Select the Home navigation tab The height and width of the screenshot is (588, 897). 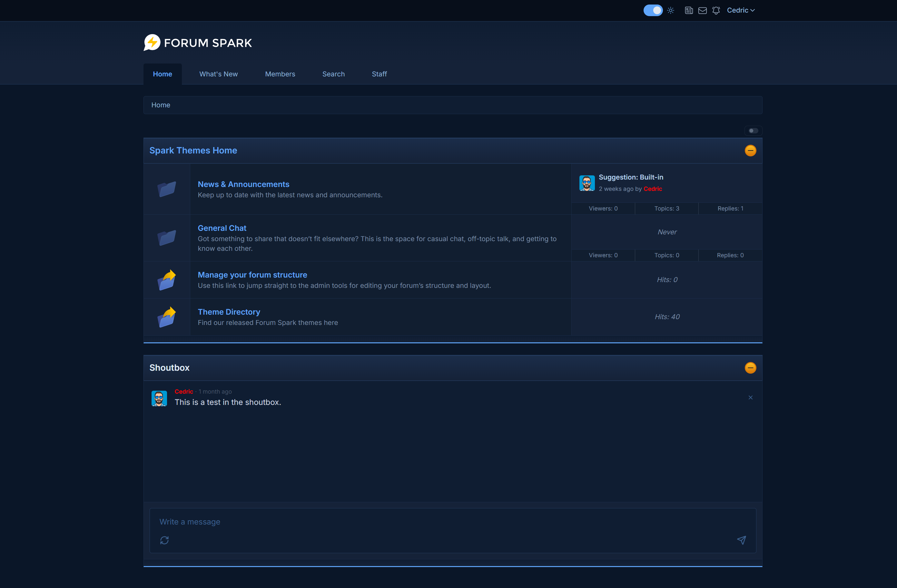(x=163, y=74)
